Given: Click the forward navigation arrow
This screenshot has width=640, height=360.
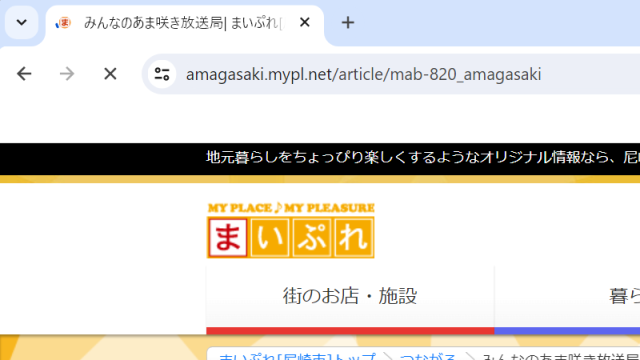Looking at the screenshot, I should [67, 74].
